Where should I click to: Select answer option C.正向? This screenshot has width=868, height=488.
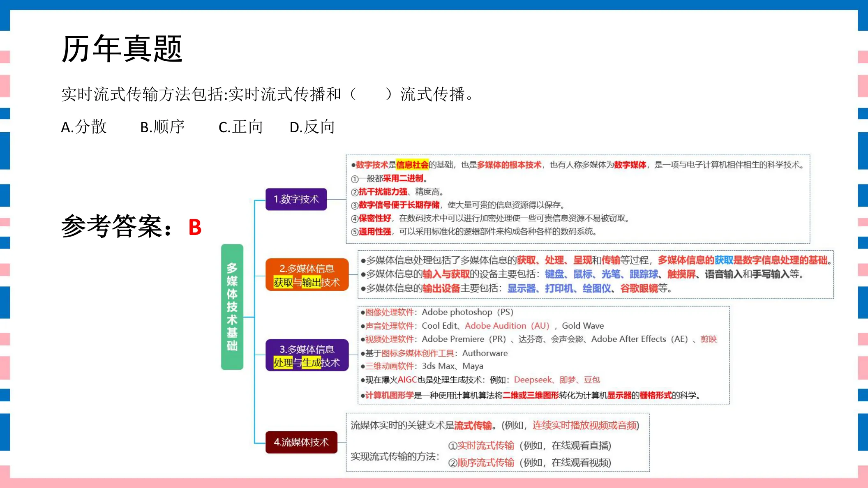[241, 127]
